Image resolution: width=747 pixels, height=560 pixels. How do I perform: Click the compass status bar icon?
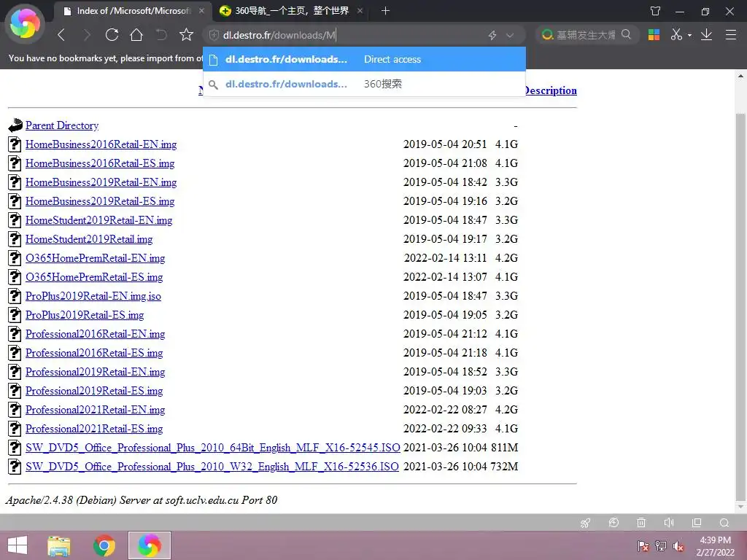pyautogui.click(x=614, y=523)
